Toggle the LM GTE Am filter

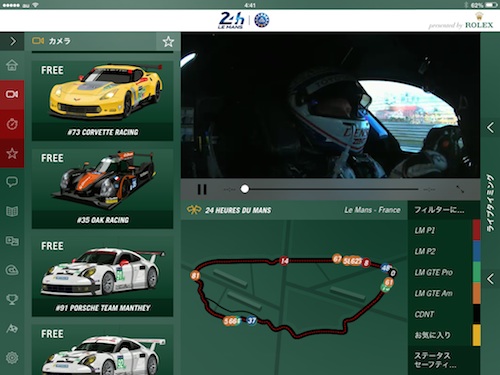pos(440,293)
